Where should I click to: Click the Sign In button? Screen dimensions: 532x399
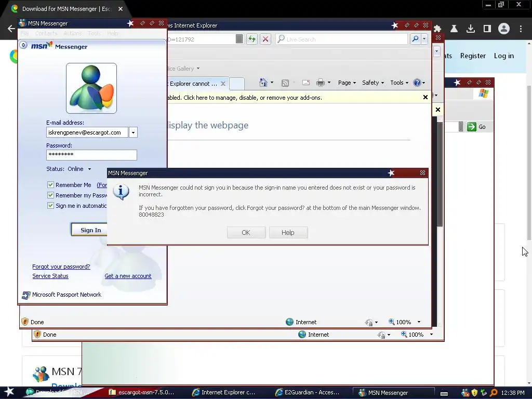tap(89, 230)
